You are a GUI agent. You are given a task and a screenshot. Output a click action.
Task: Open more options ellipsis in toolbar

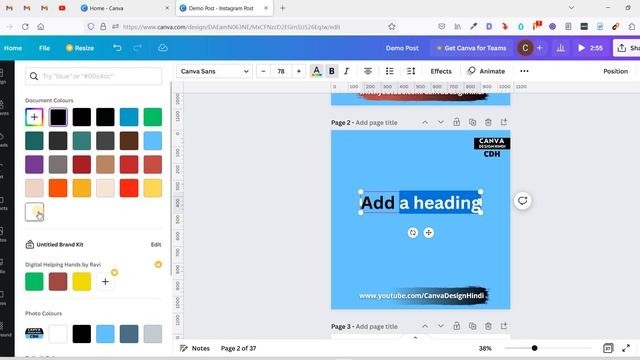click(x=524, y=71)
